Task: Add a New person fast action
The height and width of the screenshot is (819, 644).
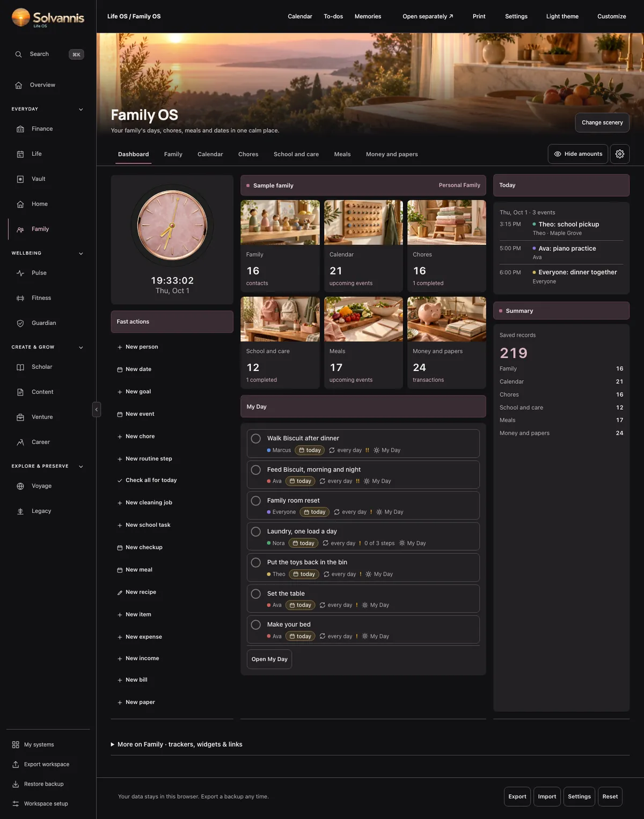Action: (x=137, y=347)
